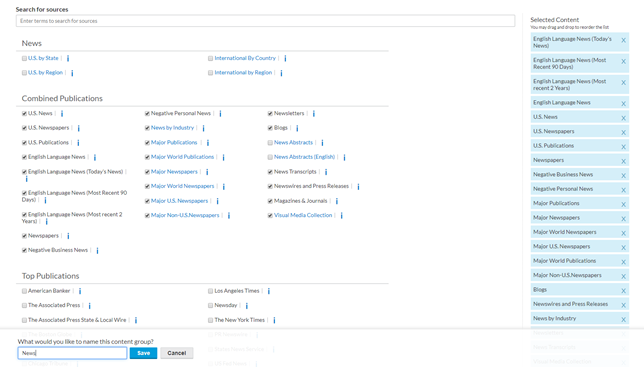The height and width of the screenshot is (367, 644).
Task: Check The Associated Press checkbox
Action: tap(24, 305)
